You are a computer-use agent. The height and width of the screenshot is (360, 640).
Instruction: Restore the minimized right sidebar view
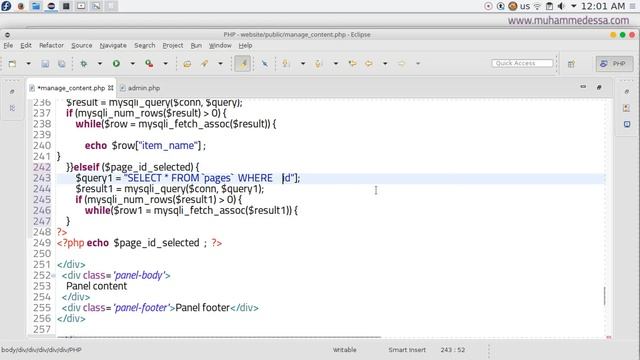click(627, 92)
